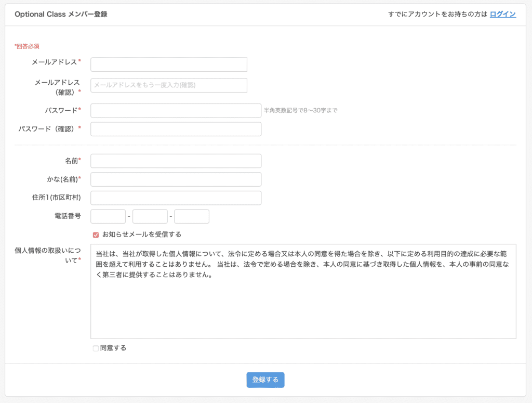Check the 同意する checkbox

click(x=96, y=348)
